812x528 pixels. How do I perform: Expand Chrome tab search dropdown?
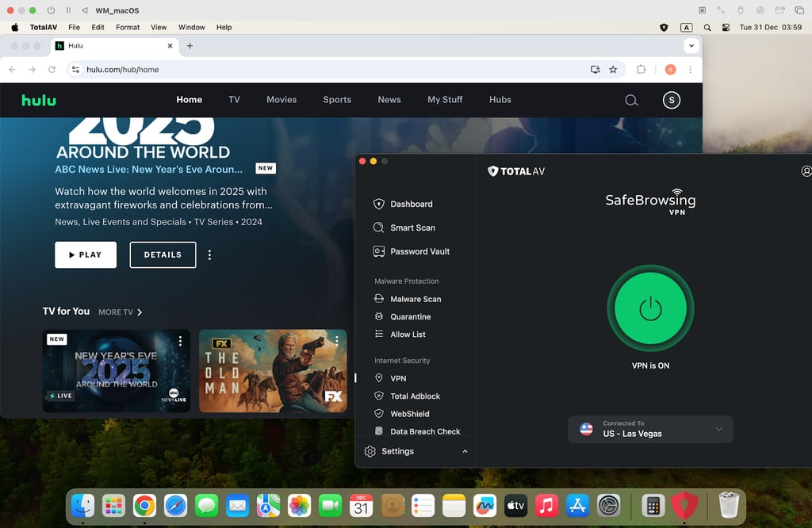click(691, 45)
